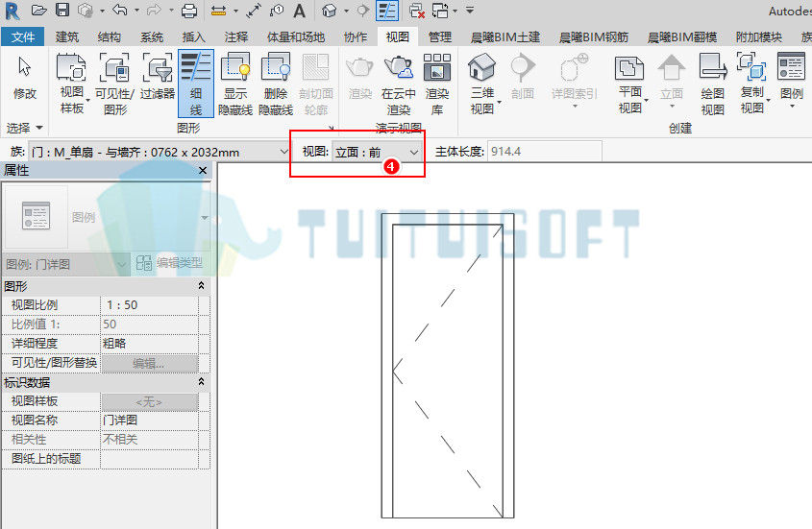The height and width of the screenshot is (529, 812).
Task: Click 视图比例 value 1 : 50
Action: [x=149, y=305]
